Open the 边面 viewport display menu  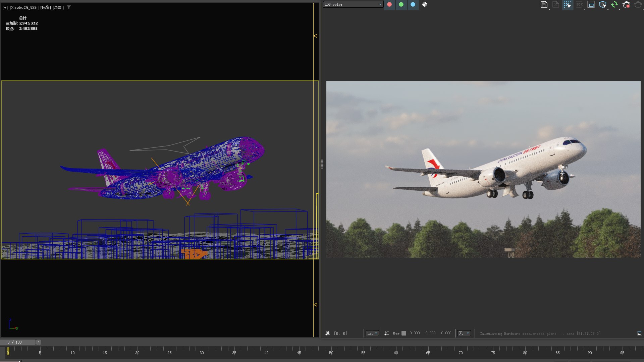coord(58,7)
